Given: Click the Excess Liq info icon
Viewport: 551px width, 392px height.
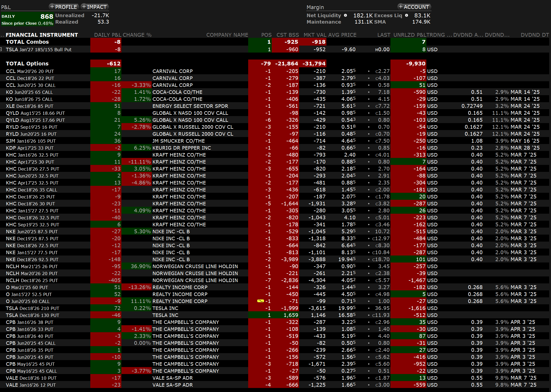Looking at the screenshot, I should click(x=407, y=16).
